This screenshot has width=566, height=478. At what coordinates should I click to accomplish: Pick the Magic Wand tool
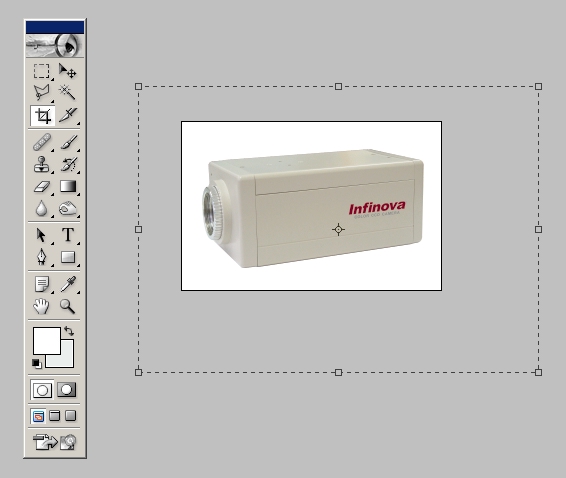point(68,93)
